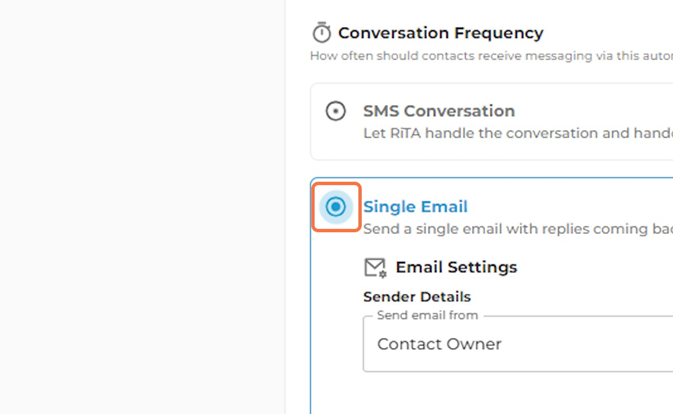Click the "Email Settings" heading text
The width and height of the screenshot is (673, 414).
(456, 267)
